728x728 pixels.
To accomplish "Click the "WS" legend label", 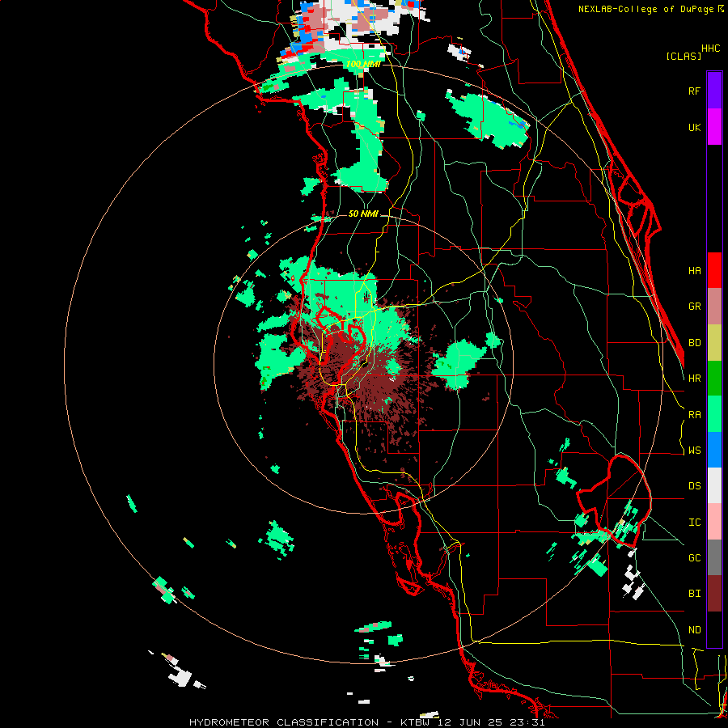I will [x=694, y=451].
